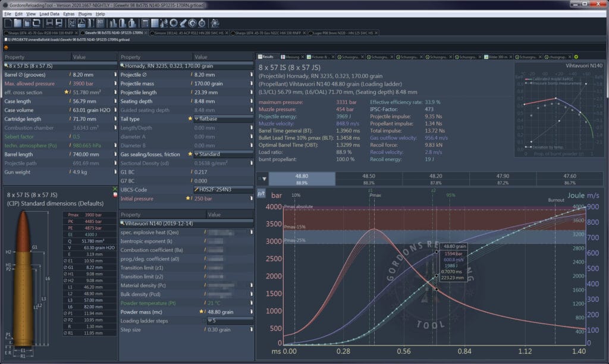Click the new file icon in toolbar
Screen dimensions: 609x364
(x=7, y=23)
